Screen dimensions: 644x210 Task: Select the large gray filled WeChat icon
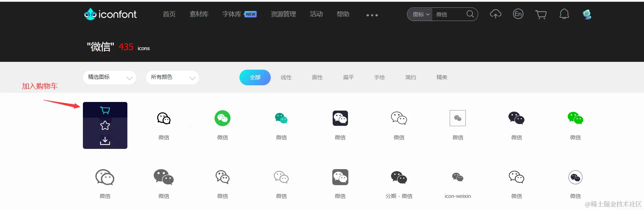(164, 177)
